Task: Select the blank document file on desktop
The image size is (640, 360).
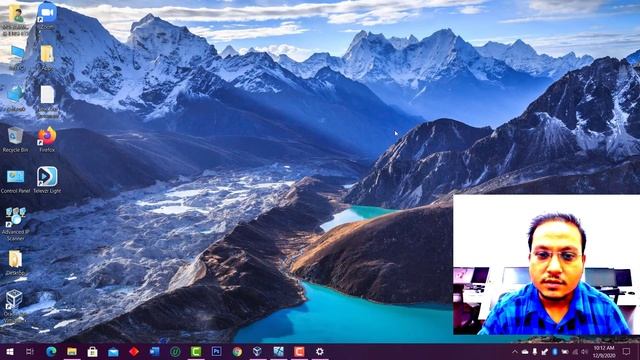Action: 47,101
